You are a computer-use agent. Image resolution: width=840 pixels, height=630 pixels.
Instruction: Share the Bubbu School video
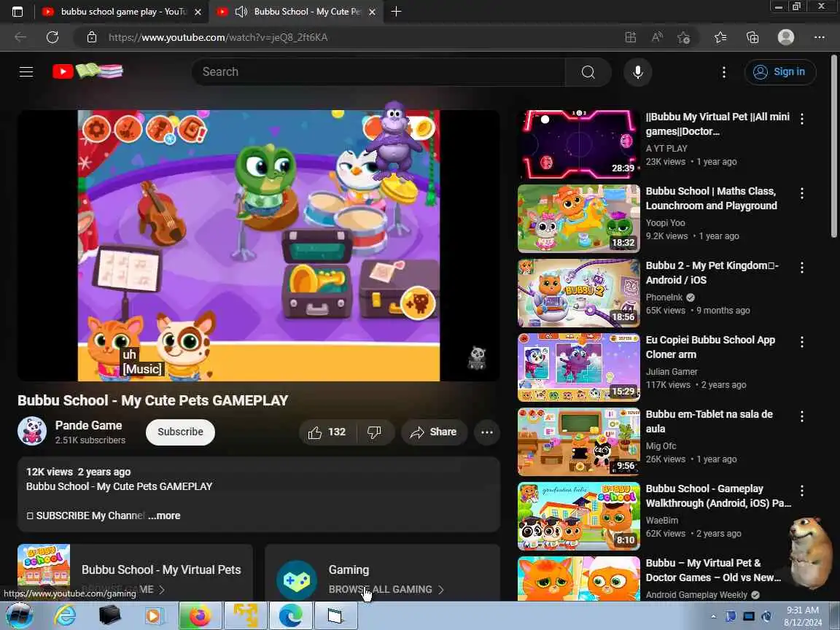(x=434, y=432)
